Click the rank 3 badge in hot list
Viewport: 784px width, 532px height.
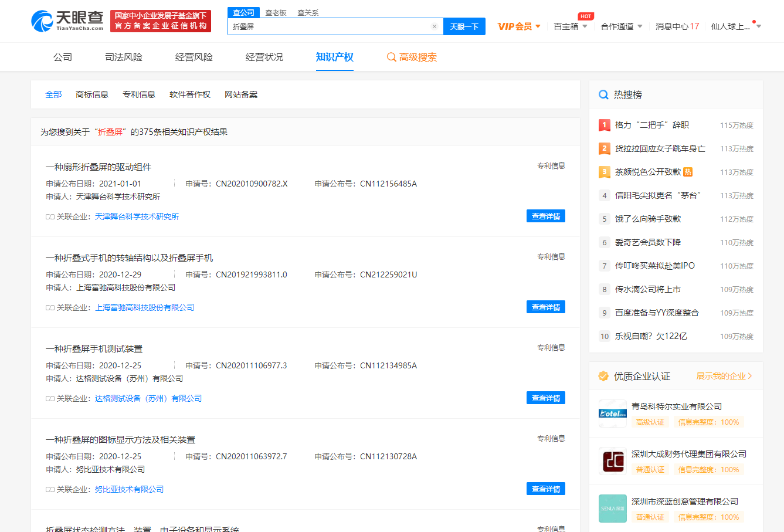(x=605, y=172)
